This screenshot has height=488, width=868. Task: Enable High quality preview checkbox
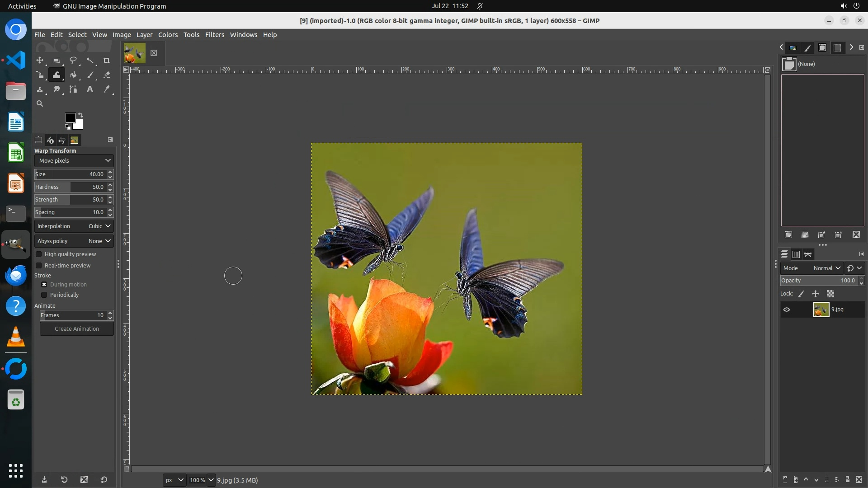[39, 254]
